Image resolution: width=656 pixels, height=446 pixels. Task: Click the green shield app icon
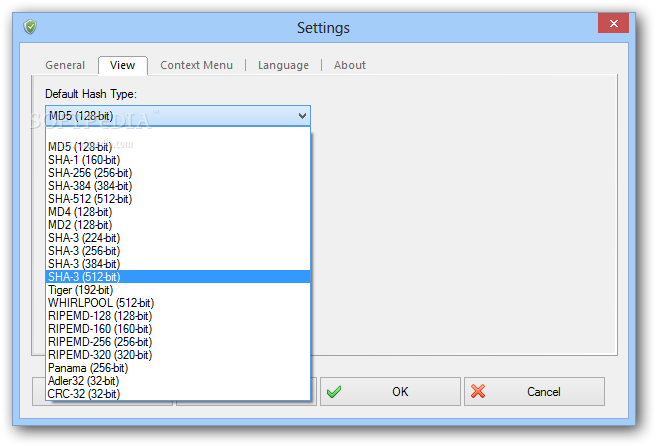point(30,27)
